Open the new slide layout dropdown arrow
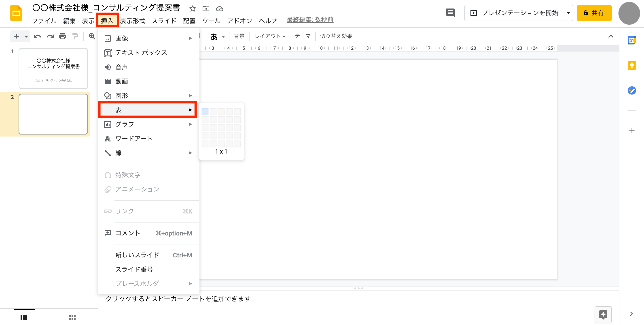This screenshot has width=644, height=325. pos(26,36)
